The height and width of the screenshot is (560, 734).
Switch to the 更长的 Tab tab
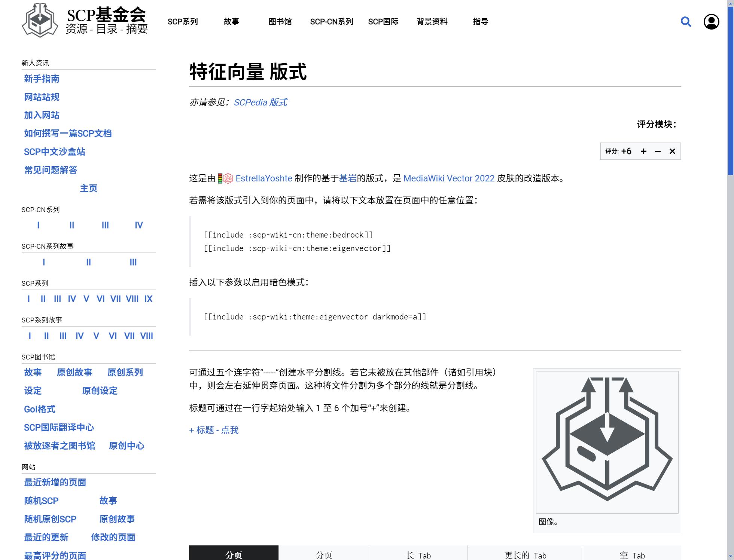pyautogui.click(x=525, y=555)
